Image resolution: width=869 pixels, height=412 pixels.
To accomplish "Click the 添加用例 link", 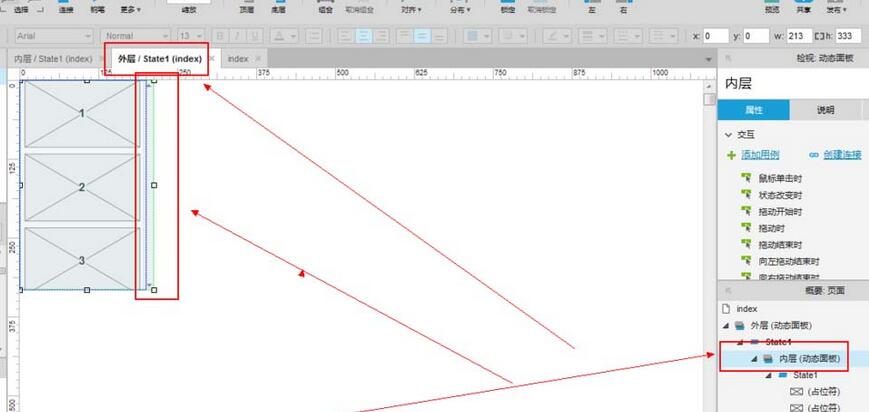I will point(760,155).
